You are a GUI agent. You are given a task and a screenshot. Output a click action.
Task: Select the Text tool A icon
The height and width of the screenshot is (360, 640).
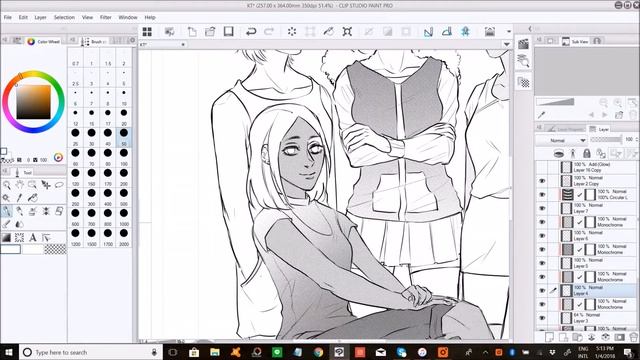point(33,237)
